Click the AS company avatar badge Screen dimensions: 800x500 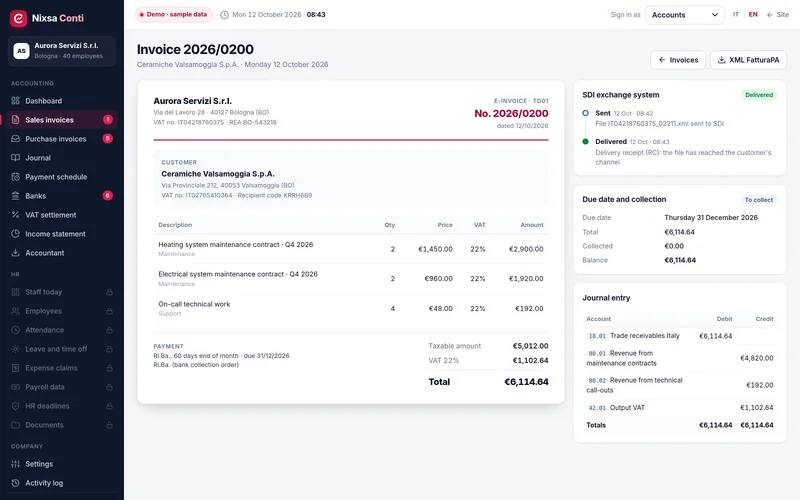point(21,51)
